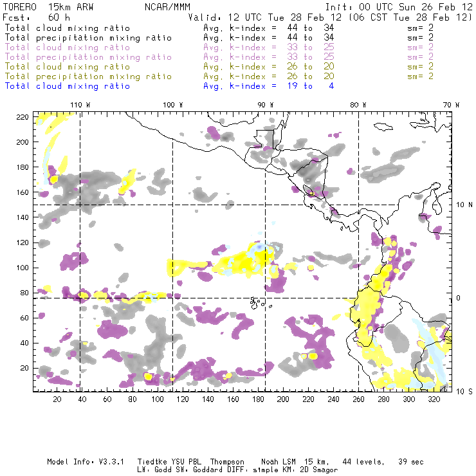The image size is (476, 476).
Task: Click the 'LW: Godd' radiation text
Action: 154,470
